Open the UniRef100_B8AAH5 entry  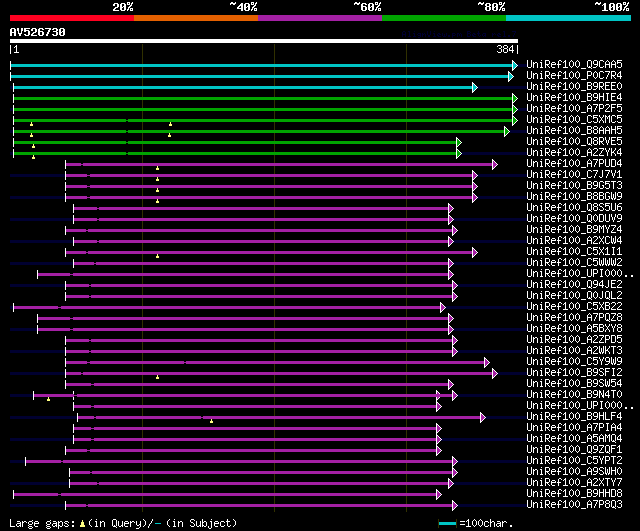tap(574, 131)
